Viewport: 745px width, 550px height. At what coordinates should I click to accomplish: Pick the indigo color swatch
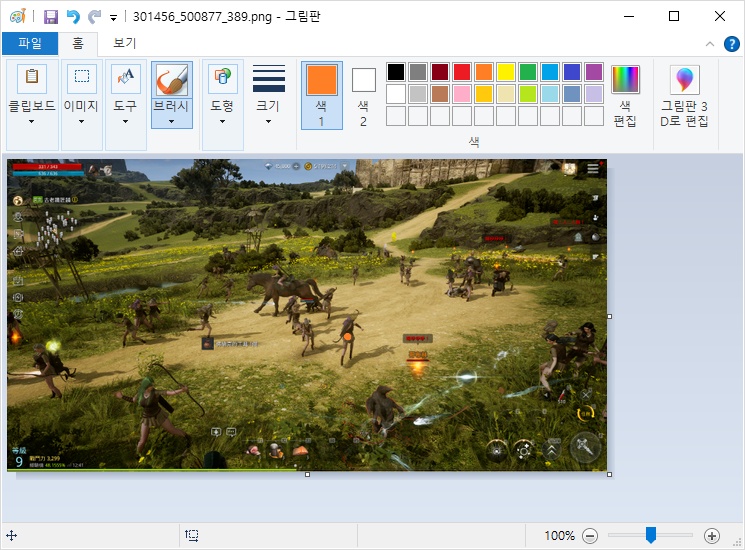(x=572, y=72)
